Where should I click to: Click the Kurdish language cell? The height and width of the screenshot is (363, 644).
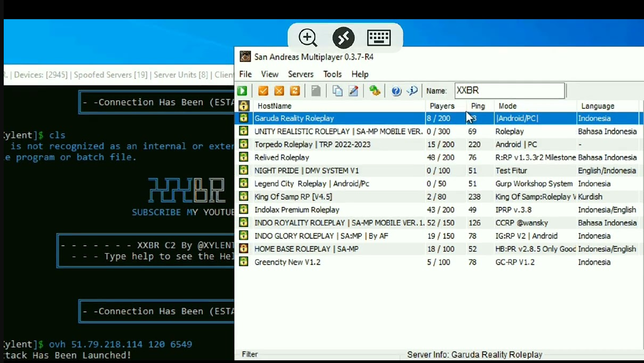click(590, 197)
